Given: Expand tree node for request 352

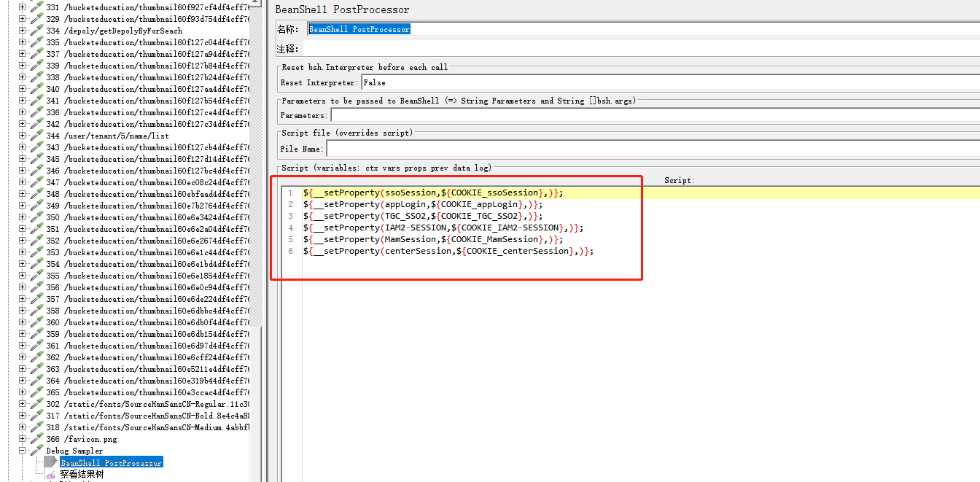Looking at the screenshot, I should [22, 241].
